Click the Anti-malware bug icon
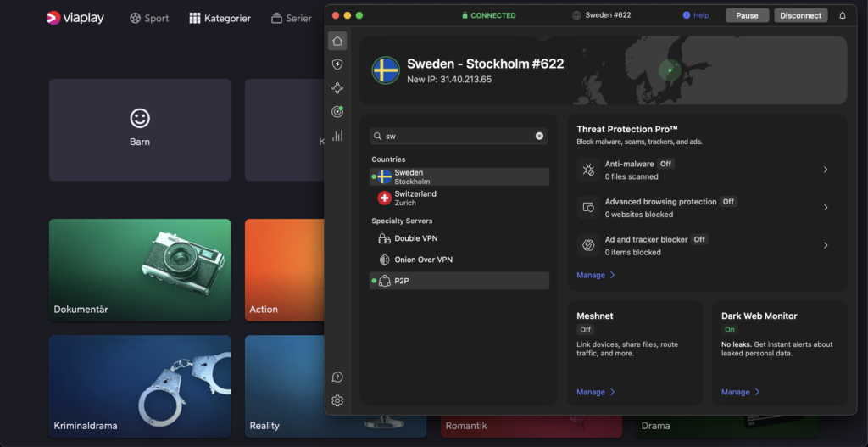This screenshot has height=447, width=868. point(588,170)
